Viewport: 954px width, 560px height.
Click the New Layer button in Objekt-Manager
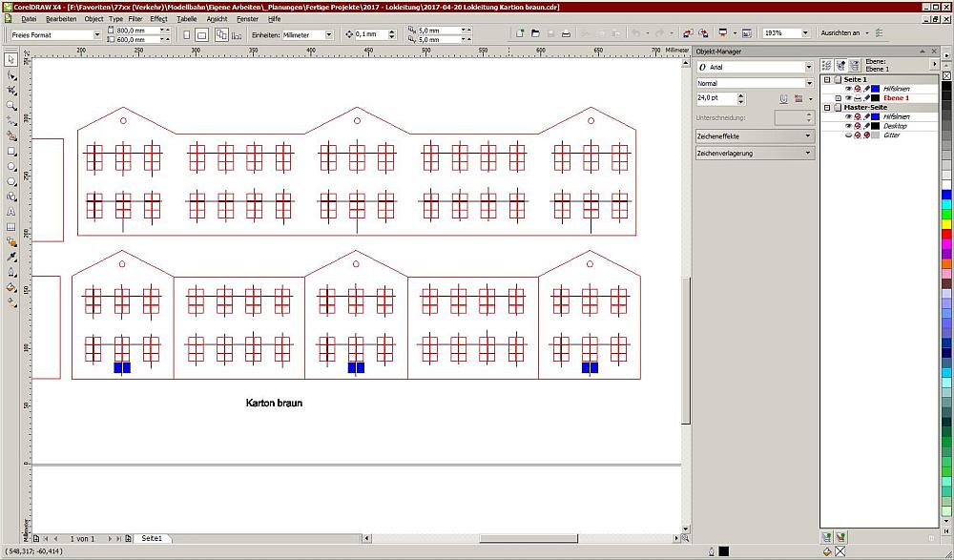(826, 537)
